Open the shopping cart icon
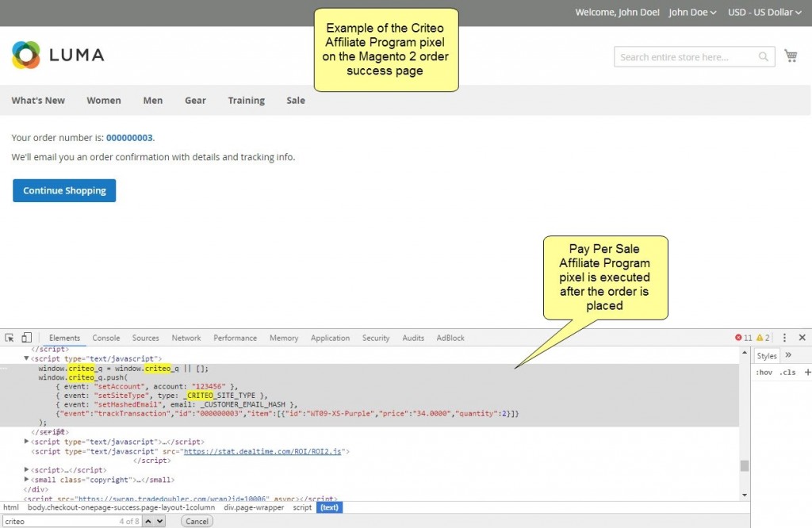 [791, 56]
